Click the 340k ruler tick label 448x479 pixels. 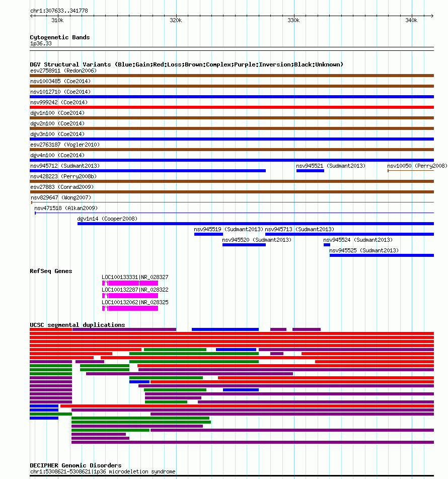411,21
